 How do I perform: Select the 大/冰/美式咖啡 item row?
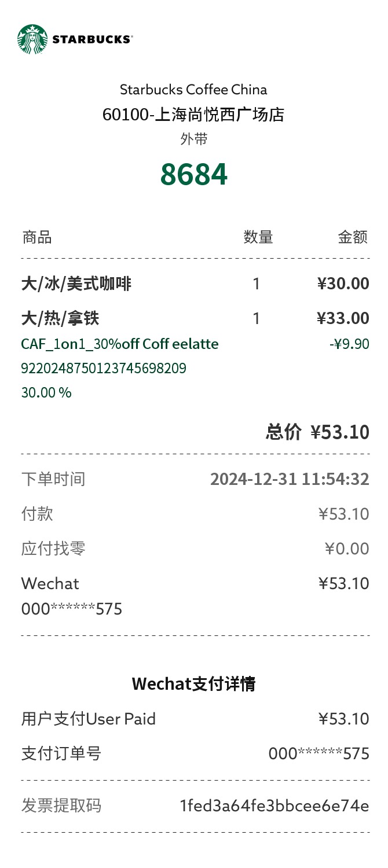[x=195, y=284]
